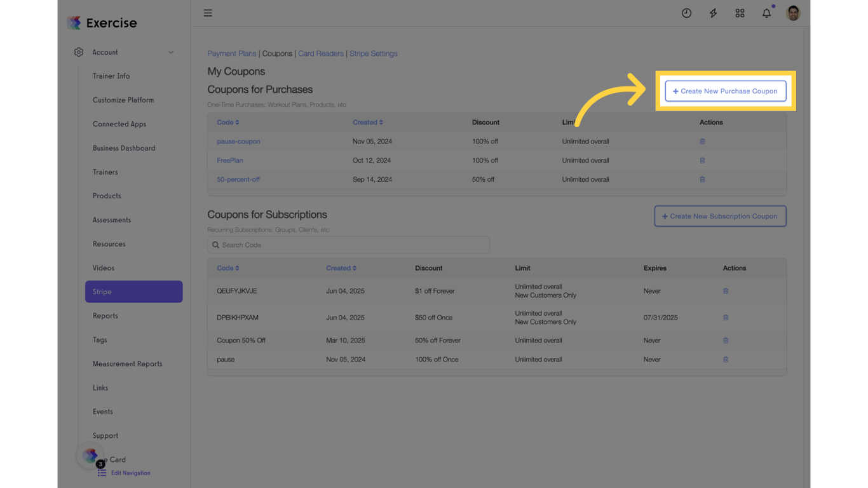The height and width of the screenshot is (488, 868).
Task: Open the hamburger menu at top
Action: click(208, 13)
